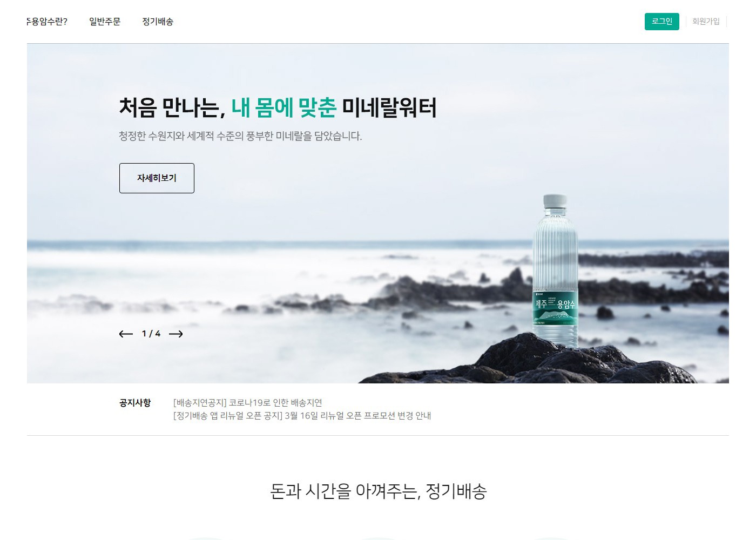Click the green 로그인 button
Viewport: 756px width, 540px height.
[x=661, y=22]
